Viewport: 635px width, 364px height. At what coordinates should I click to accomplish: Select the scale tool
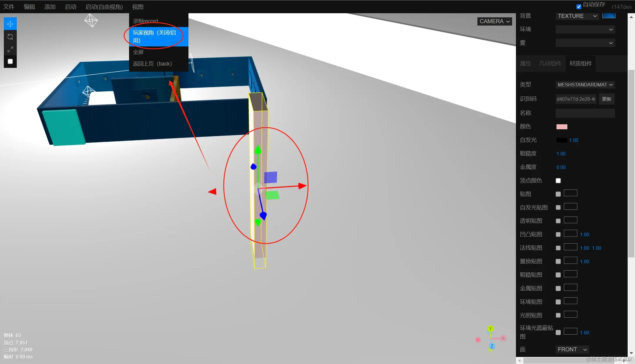tap(10, 49)
